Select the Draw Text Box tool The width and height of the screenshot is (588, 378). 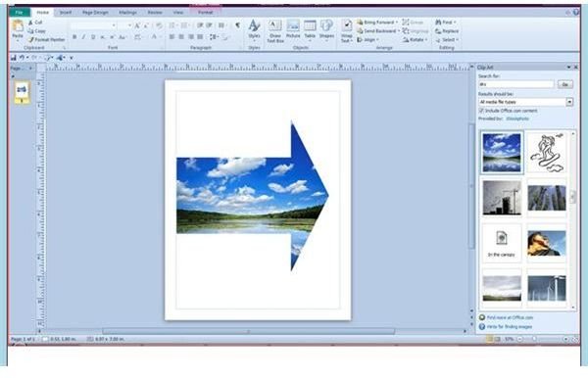pyautogui.click(x=274, y=30)
